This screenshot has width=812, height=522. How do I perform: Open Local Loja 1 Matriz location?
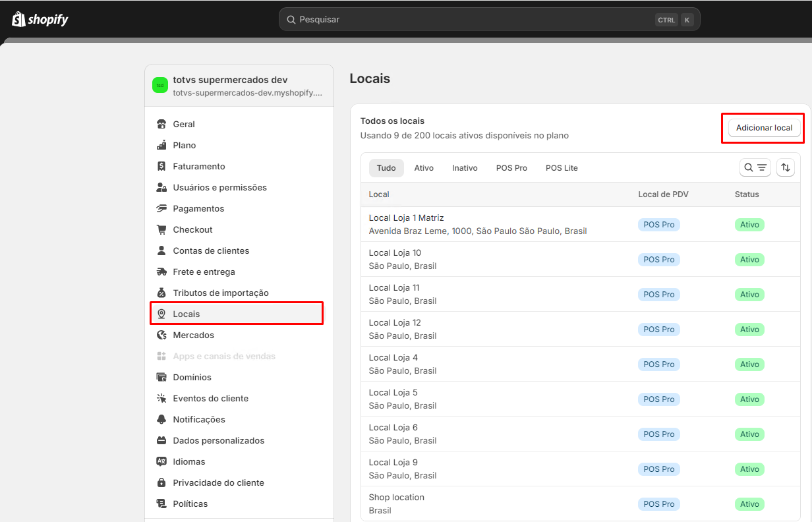click(x=407, y=218)
